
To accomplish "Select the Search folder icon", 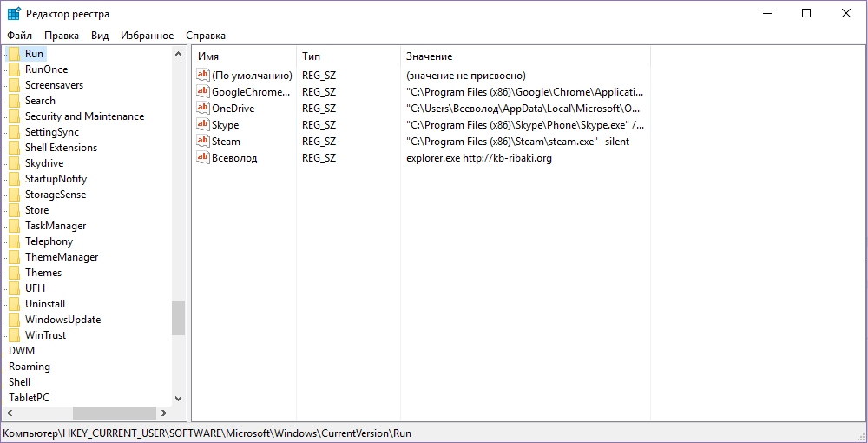I will coord(15,101).
